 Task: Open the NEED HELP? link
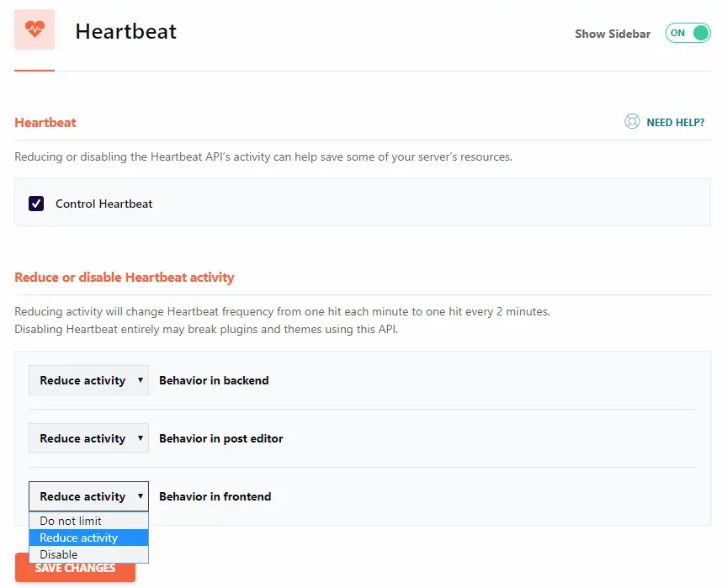(x=676, y=122)
